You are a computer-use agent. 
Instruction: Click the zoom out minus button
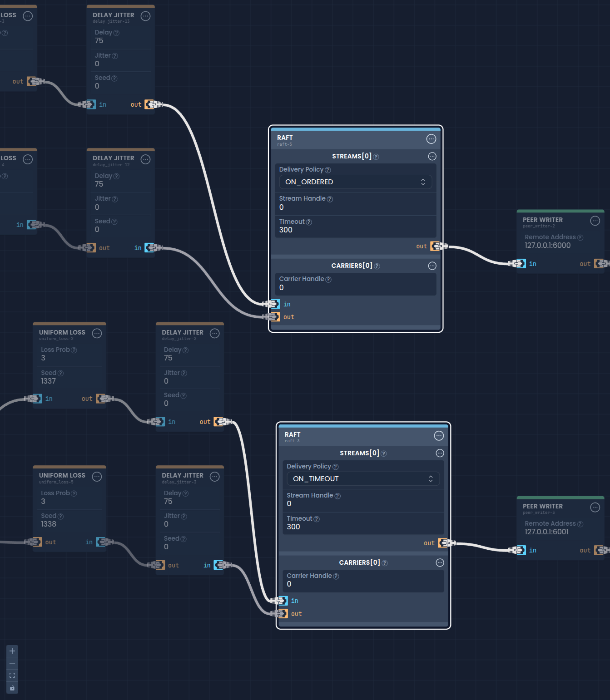click(12, 663)
